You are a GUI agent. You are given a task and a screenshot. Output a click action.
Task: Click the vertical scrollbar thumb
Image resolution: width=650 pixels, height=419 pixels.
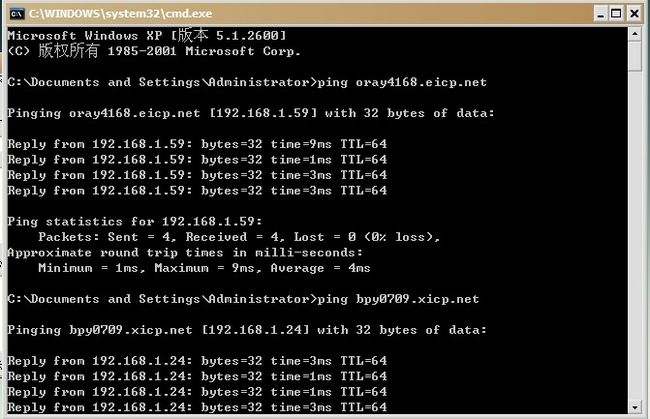(x=635, y=56)
